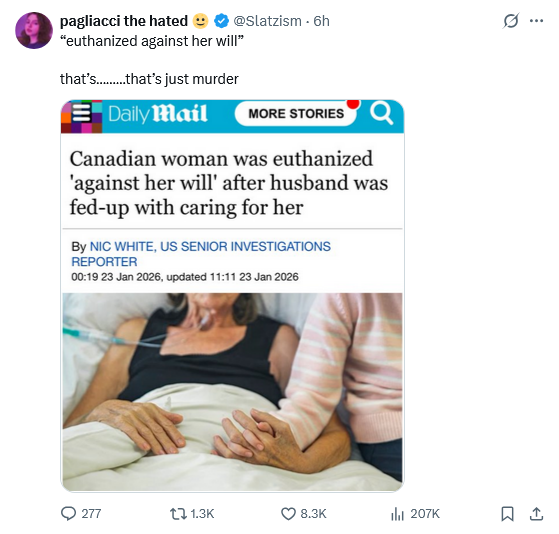Click the @Slatzism handle
559x534 pixels.
pyautogui.click(x=267, y=21)
